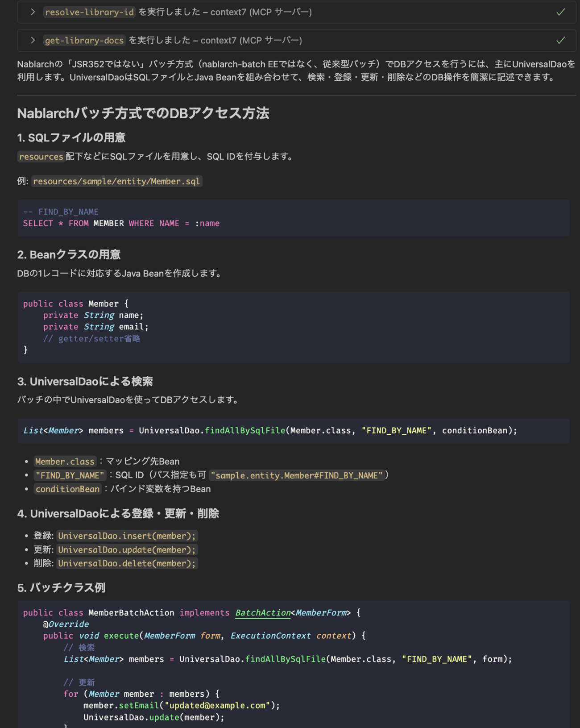The width and height of the screenshot is (580, 728).
Task: Click the @Override annotation line
Action: tap(66, 624)
